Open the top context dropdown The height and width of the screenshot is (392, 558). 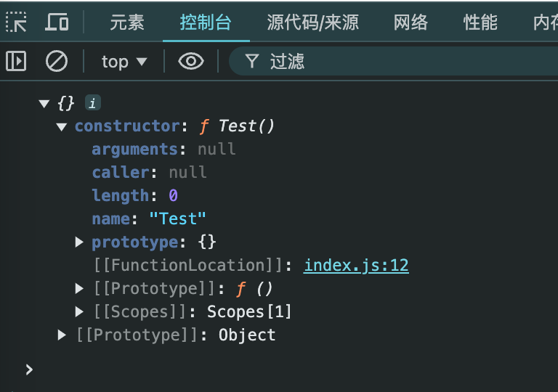click(x=124, y=62)
